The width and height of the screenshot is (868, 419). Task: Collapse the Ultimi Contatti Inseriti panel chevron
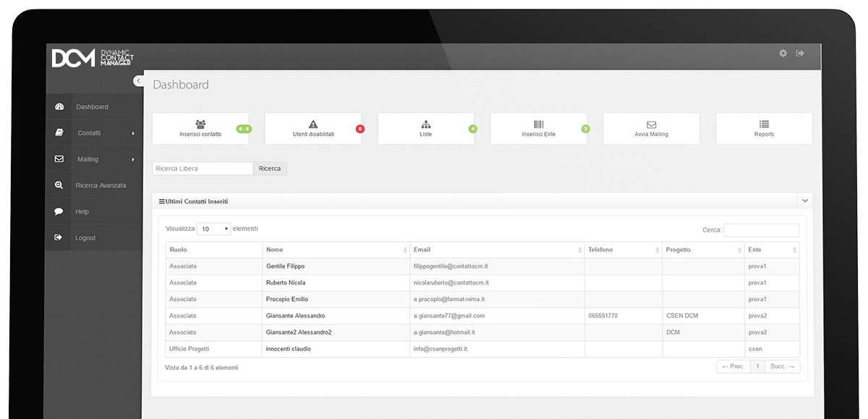point(805,200)
